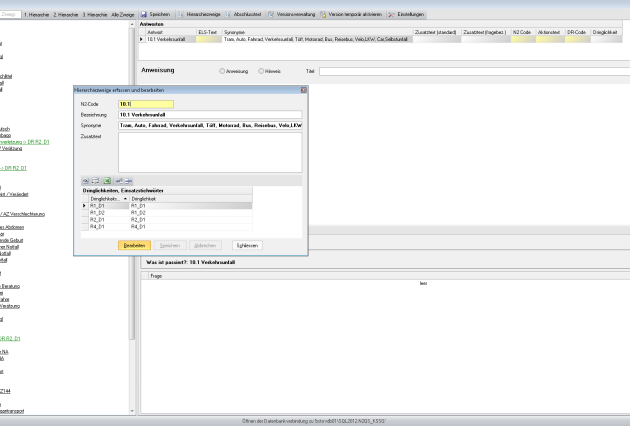
Task: Click the N2-Code yellow cell in Antworten row
Action: tap(523, 39)
